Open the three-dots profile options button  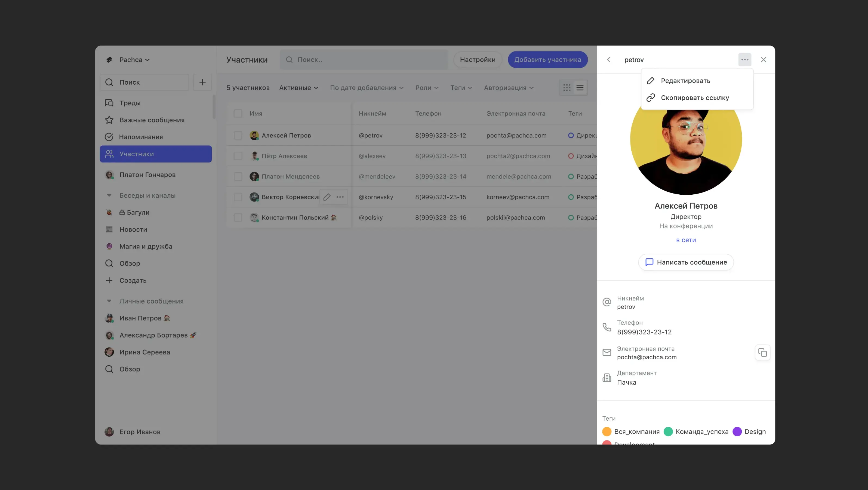pyautogui.click(x=745, y=60)
